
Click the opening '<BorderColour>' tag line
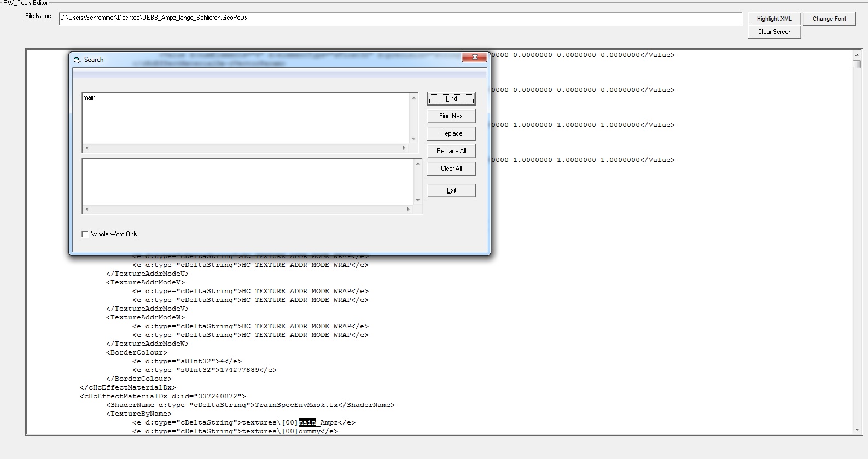[x=137, y=352]
